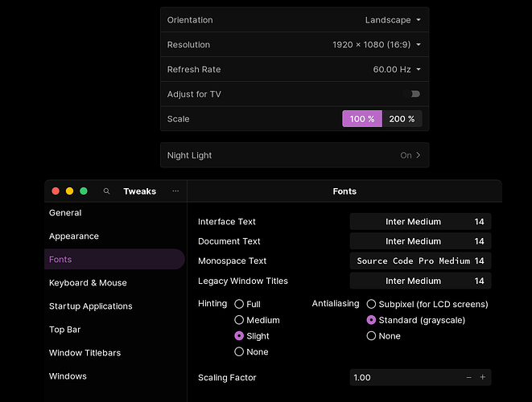Open Startup Applications in sidebar
Image resolution: width=532 pixels, height=402 pixels.
coord(91,306)
